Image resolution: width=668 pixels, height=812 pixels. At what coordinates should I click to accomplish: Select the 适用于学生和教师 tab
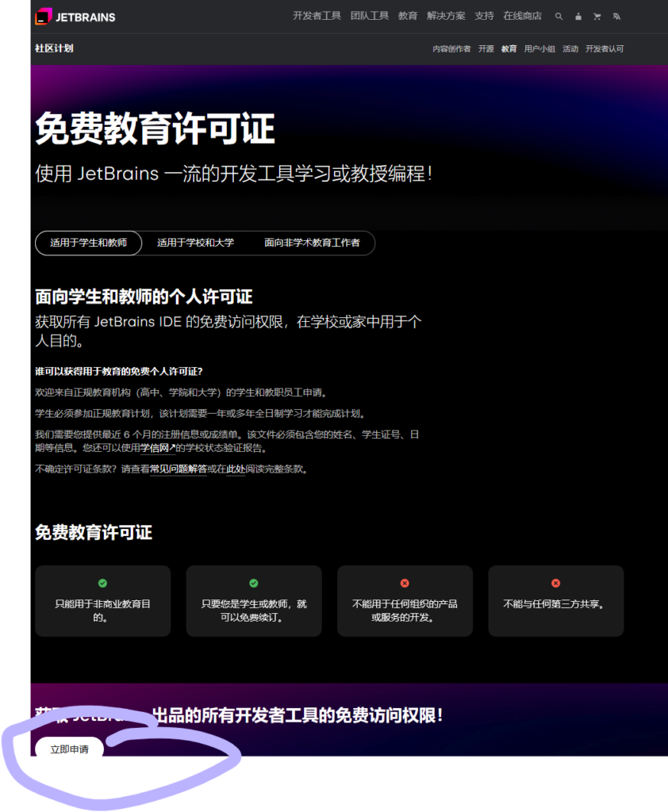click(x=88, y=243)
